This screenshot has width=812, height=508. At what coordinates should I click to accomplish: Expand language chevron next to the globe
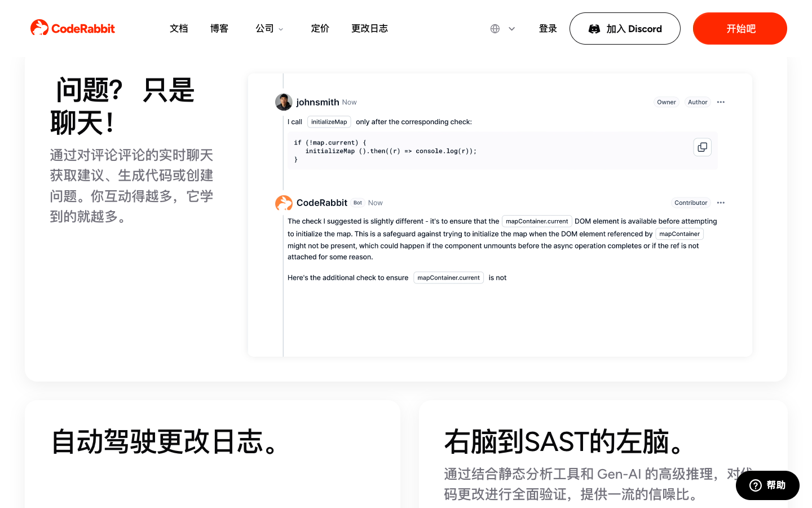(512, 29)
